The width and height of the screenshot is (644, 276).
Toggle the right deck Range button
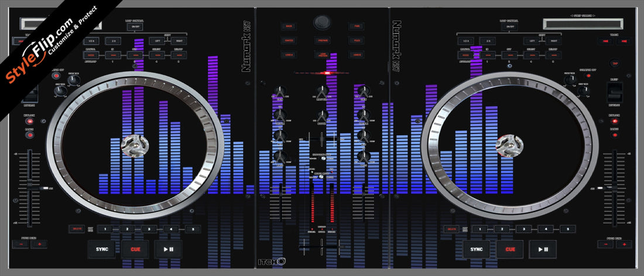tap(614, 135)
